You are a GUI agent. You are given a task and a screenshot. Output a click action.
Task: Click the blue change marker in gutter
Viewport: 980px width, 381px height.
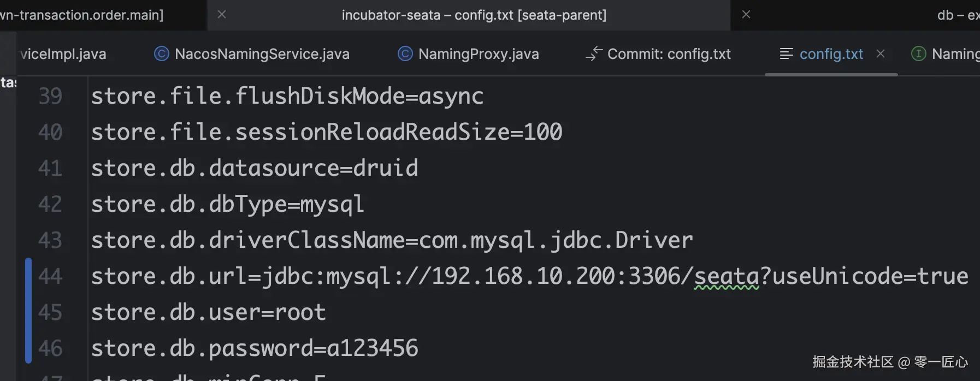pyautogui.click(x=28, y=311)
